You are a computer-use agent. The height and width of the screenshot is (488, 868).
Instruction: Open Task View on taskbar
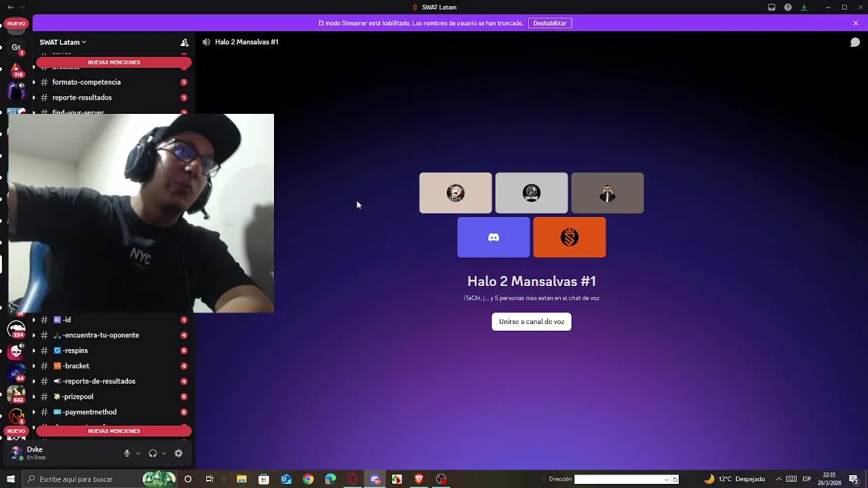click(210, 479)
